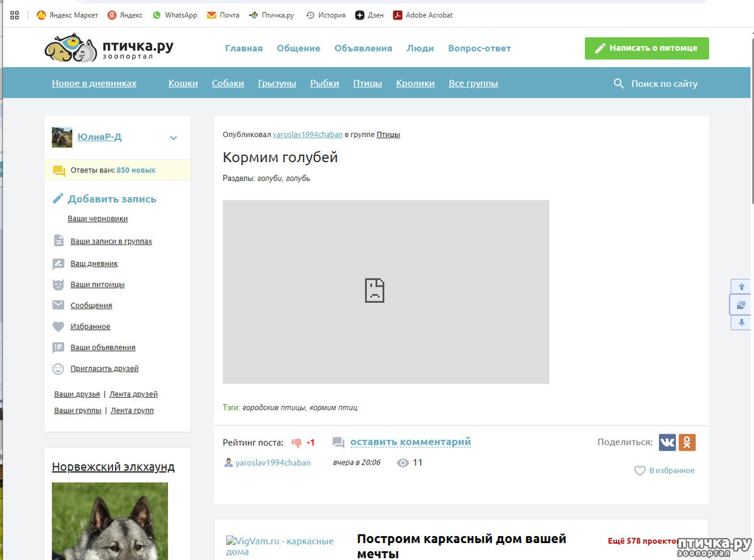Click Написать о питомце button
The image size is (754, 560).
click(647, 48)
